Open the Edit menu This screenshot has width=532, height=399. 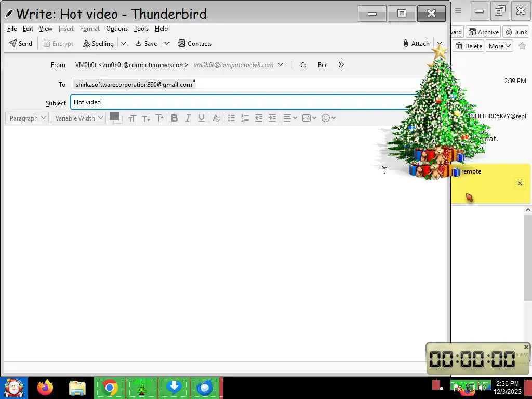[x=28, y=29]
